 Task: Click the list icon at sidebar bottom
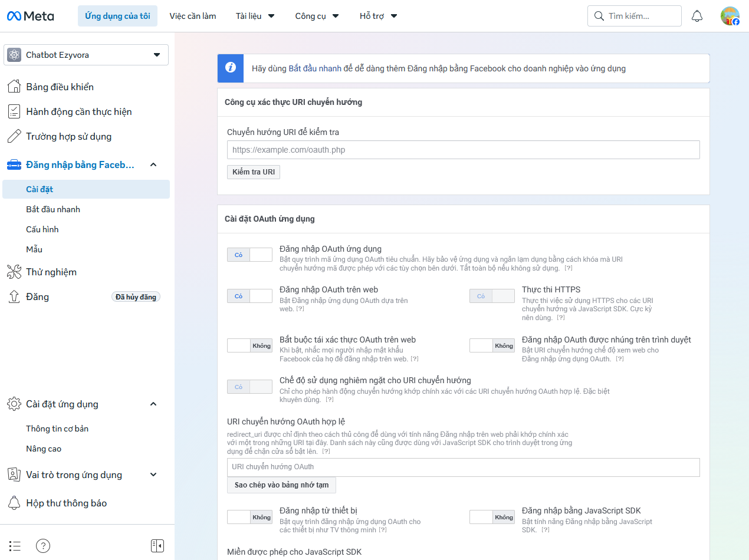[x=15, y=546]
